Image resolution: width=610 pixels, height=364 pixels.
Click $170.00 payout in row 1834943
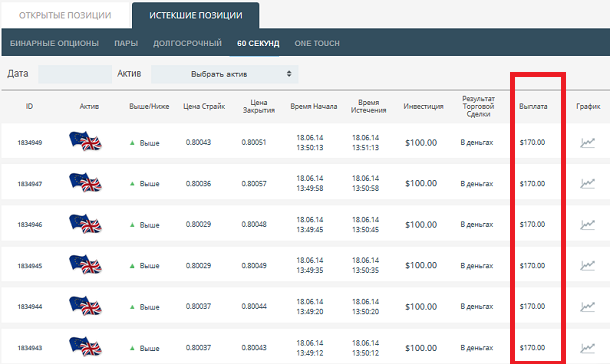tap(532, 348)
